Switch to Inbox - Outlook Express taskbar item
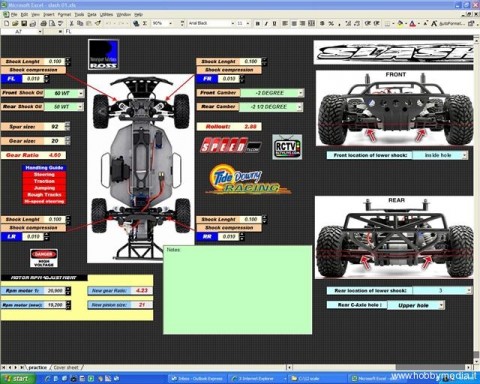The height and width of the screenshot is (384, 480). point(197,379)
